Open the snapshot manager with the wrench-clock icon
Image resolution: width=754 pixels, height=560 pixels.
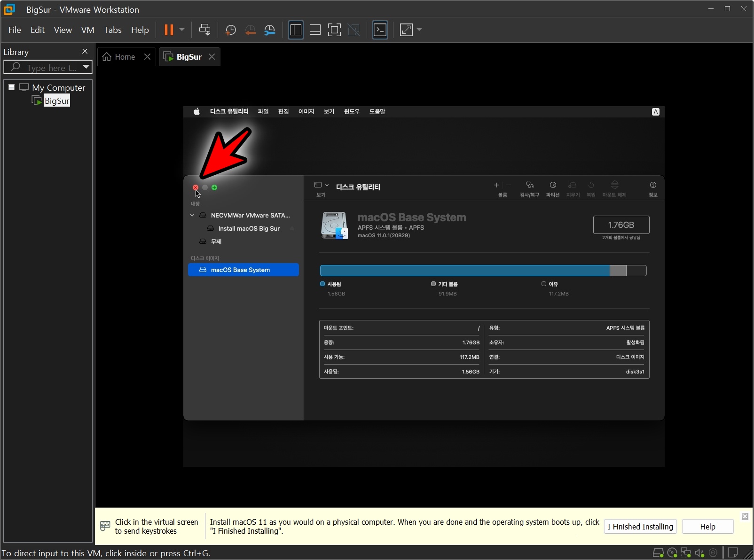tap(270, 30)
